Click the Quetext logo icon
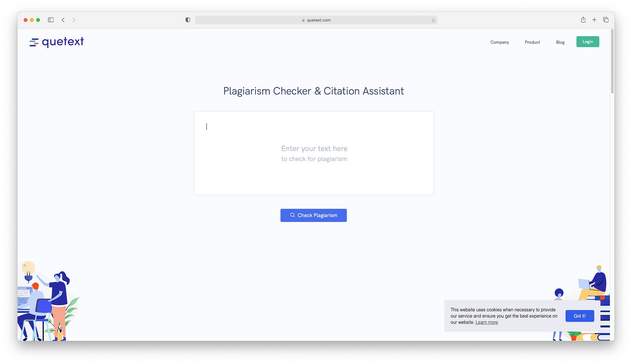This screenshot has height=364, width=632. [x=34, y=42]
